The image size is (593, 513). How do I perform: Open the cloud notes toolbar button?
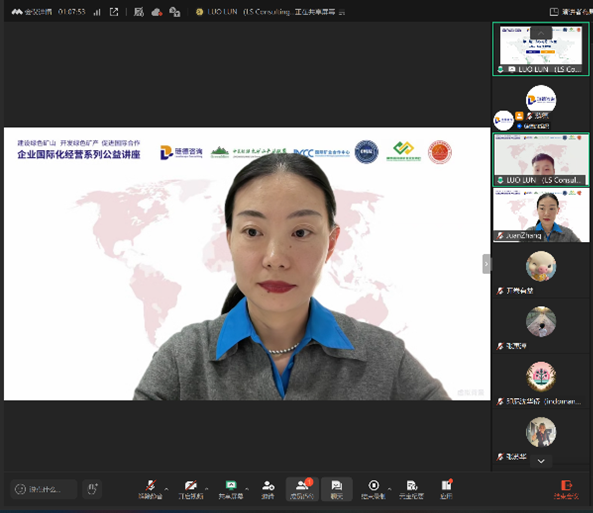coord(411,489)
